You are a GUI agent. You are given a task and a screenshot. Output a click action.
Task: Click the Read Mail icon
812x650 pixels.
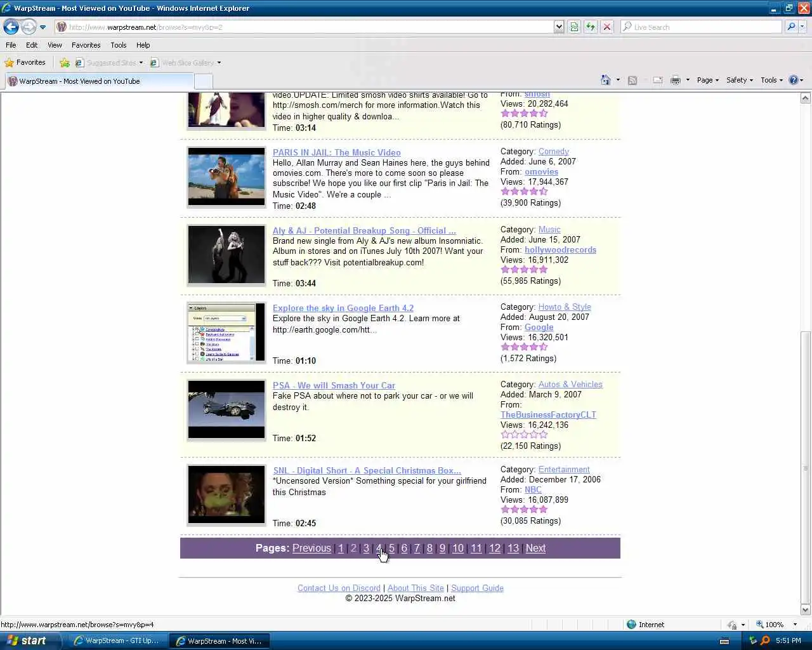click(658, 80)
